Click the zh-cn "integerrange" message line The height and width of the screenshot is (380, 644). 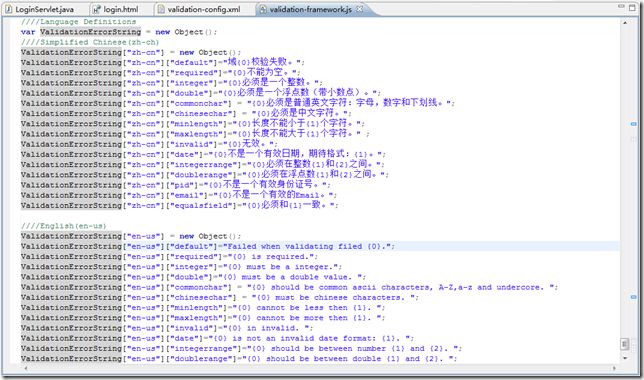click(x=203, y=164)
